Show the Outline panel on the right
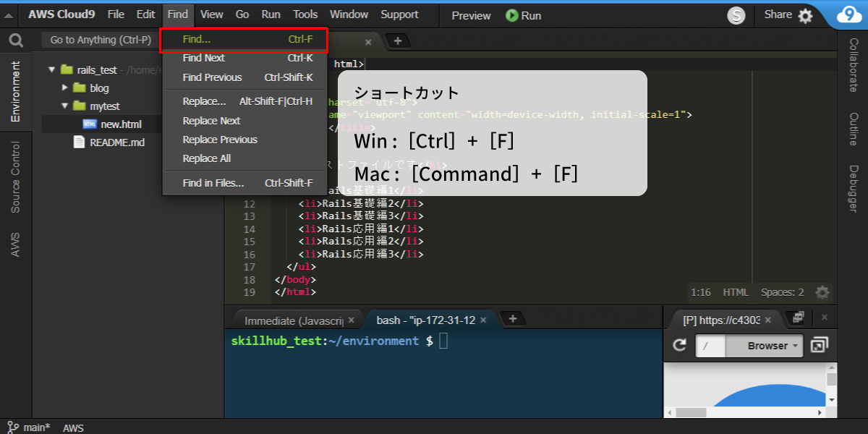This screenshot has width=868, height=434. 854,129
